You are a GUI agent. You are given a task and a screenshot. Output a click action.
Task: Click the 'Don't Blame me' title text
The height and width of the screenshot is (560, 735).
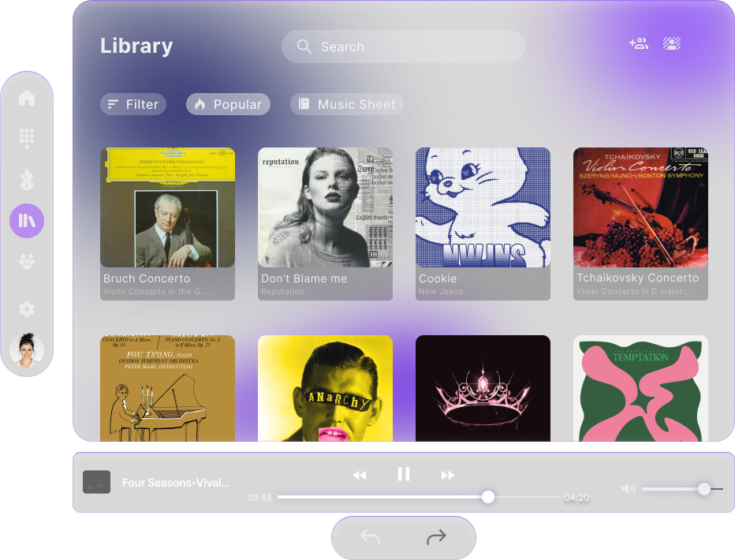pyautogui.click(x=304, y=278)
